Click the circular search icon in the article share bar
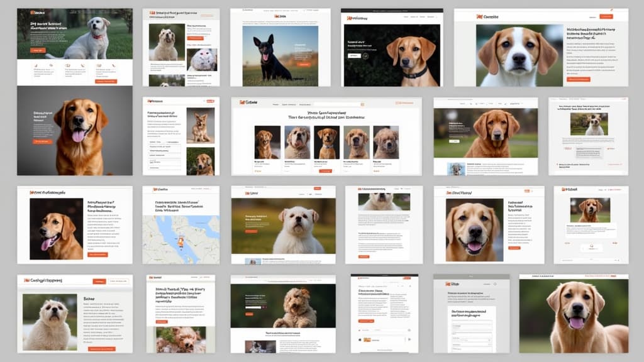Viewport: 644px width, 362px height. coord(409,329)
